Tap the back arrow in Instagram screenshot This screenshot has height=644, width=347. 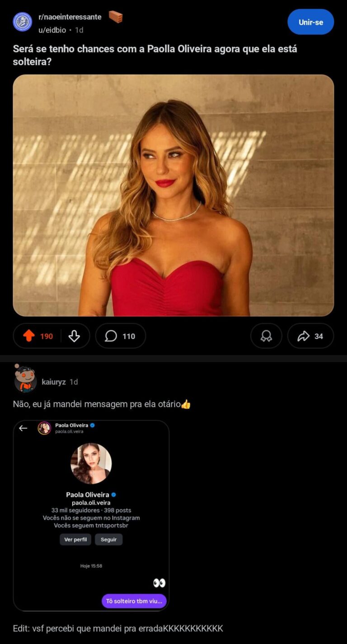(x=23, y=428)
